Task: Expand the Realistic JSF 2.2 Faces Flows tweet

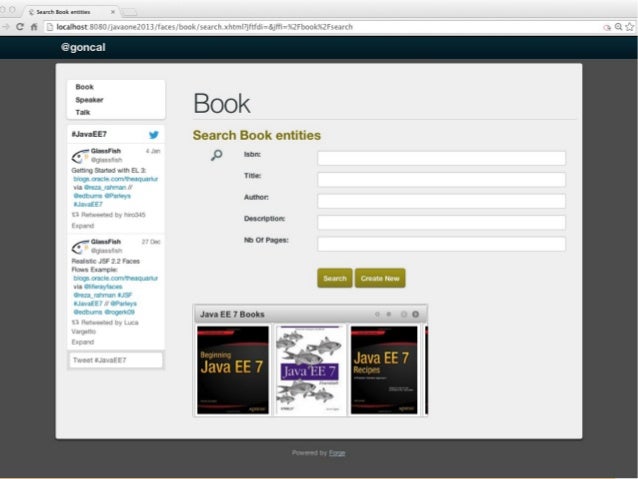Action: pos(83,342)
